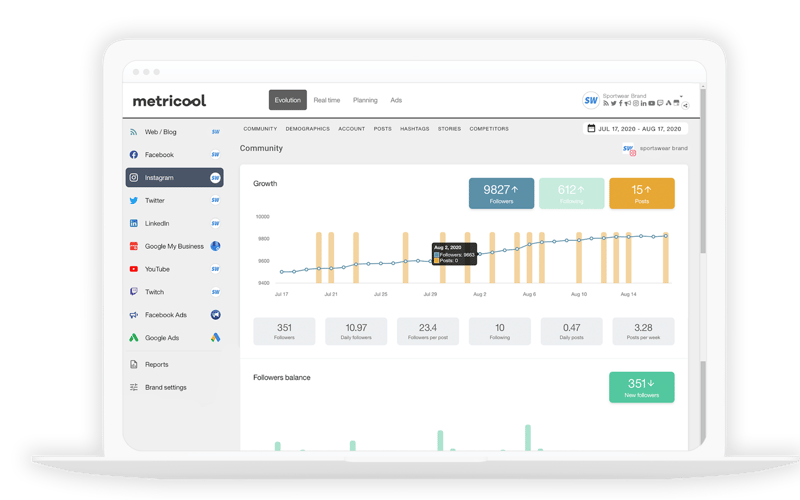Click the 351 Followers stat card
Image resolution: width=800 pixels, height=500 pixels.
(x=284, y=331)
